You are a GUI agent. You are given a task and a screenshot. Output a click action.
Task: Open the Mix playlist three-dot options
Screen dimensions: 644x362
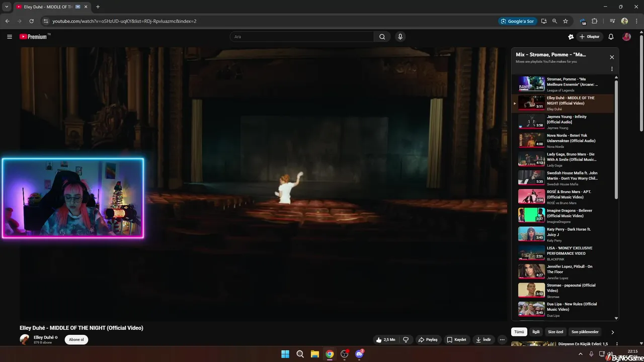(612, 69)
